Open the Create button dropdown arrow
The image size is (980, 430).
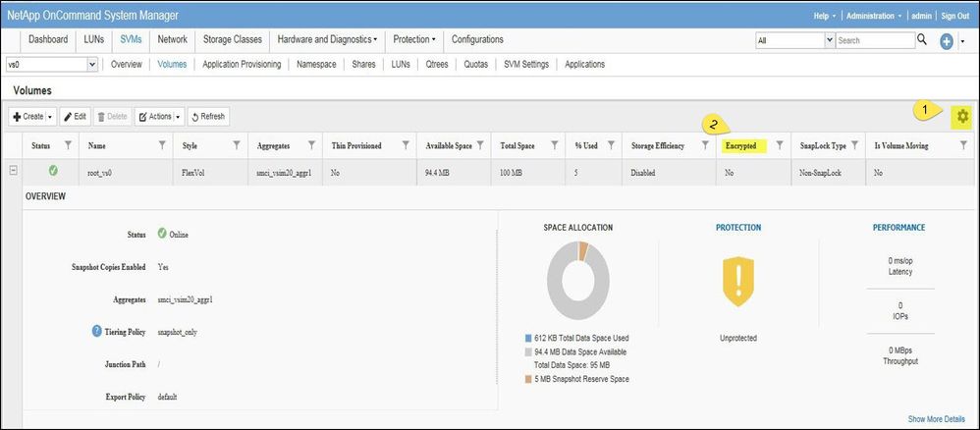tap(50, 117)
